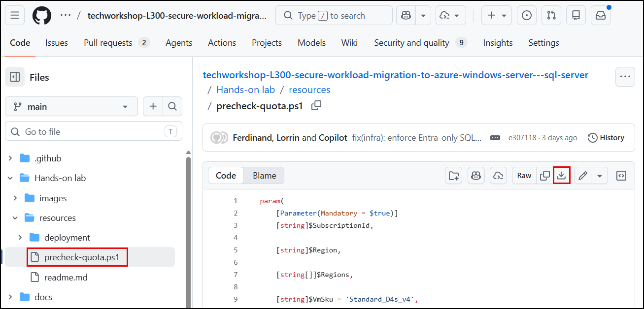Click the folder plus icon in file toolbar
Screen dimensions: 644x309
[453, 176]
